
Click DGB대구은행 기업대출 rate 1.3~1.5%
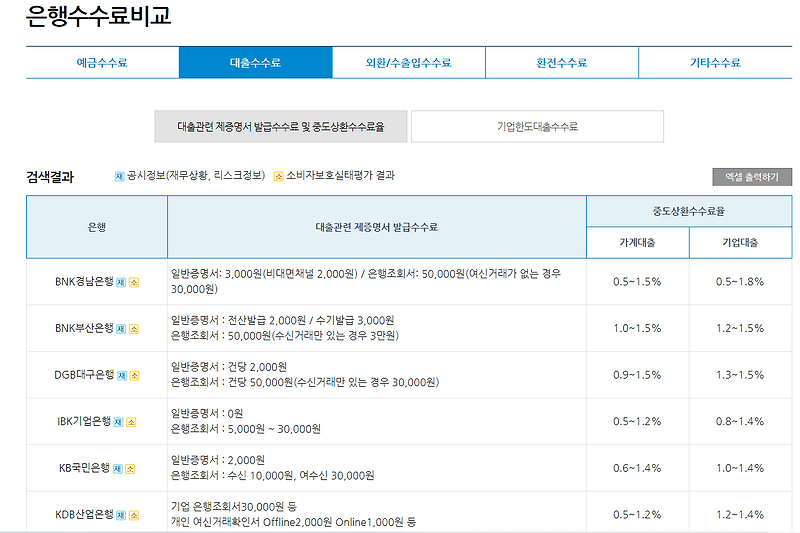(x=740, y=375)
